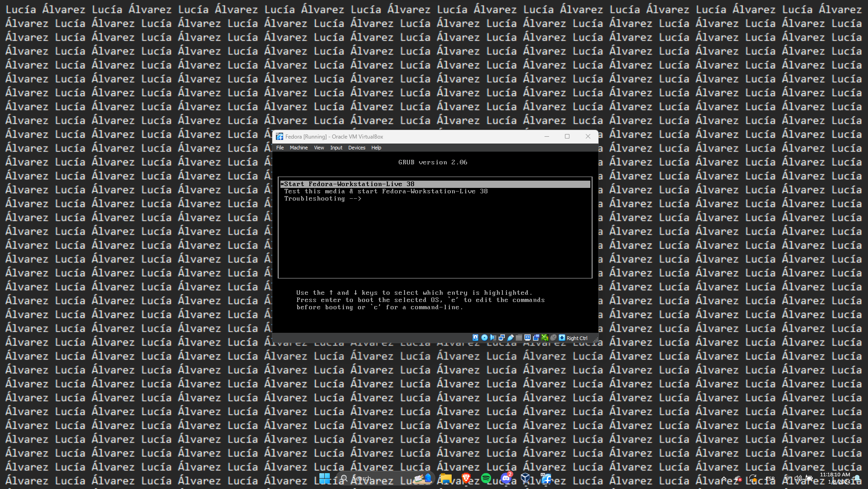This screenshot has width=868, height=489.
Task: Click the display settings status icon
Action: tap(527, 338)
